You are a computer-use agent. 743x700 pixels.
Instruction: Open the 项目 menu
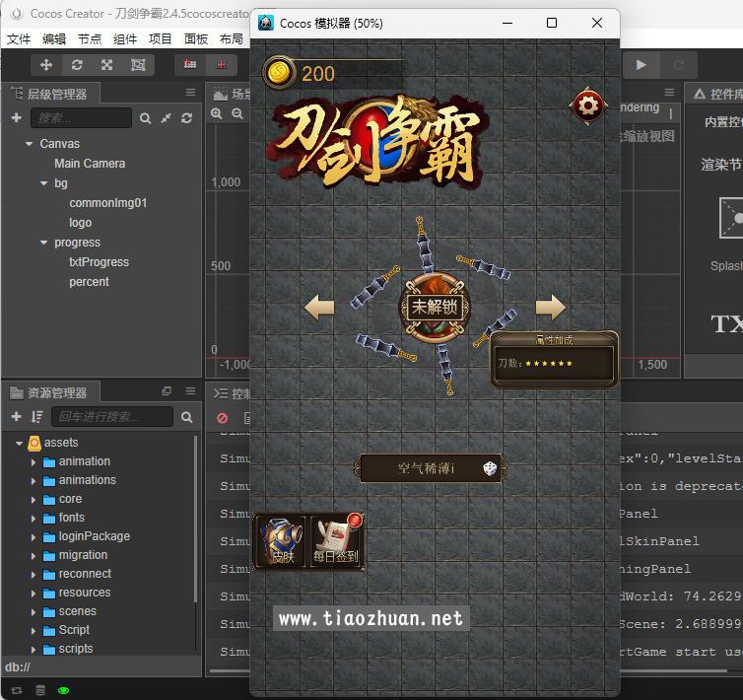[161, 38]
